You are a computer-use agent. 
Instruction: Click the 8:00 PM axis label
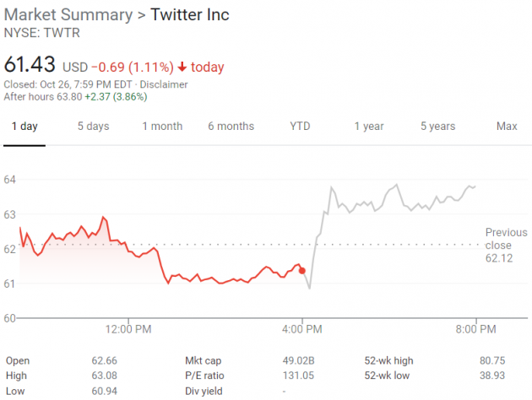(476, 329)
